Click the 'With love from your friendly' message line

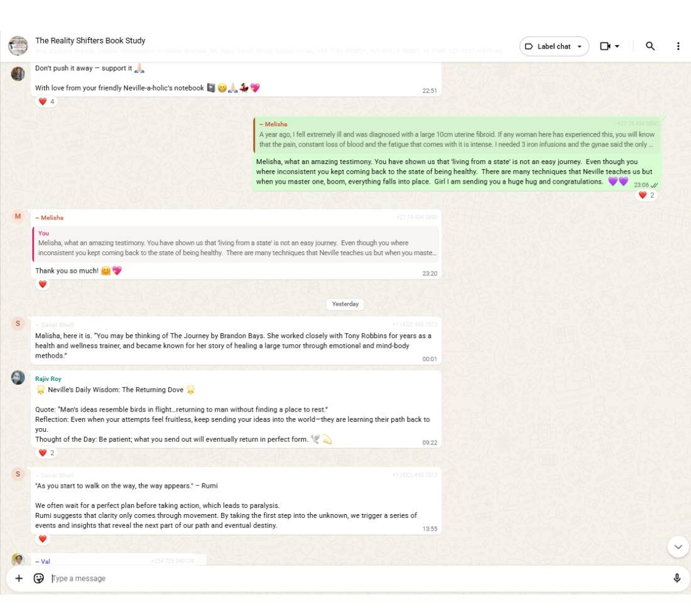148,88
